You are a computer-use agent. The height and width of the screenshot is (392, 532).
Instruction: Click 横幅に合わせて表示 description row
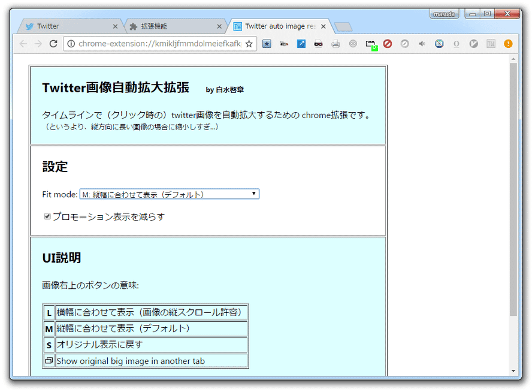click(x=152, y=313)
